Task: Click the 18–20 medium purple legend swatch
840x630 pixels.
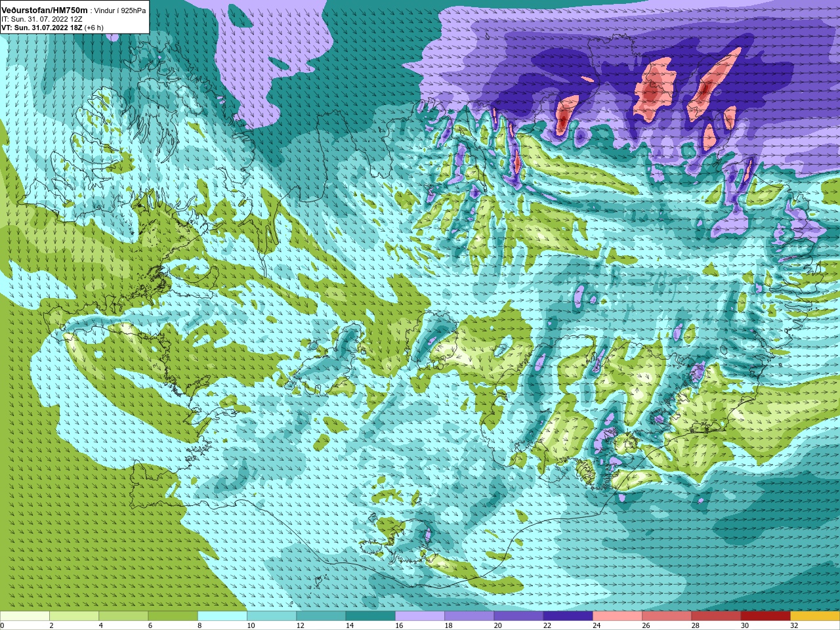Action: tap(469, 616)
